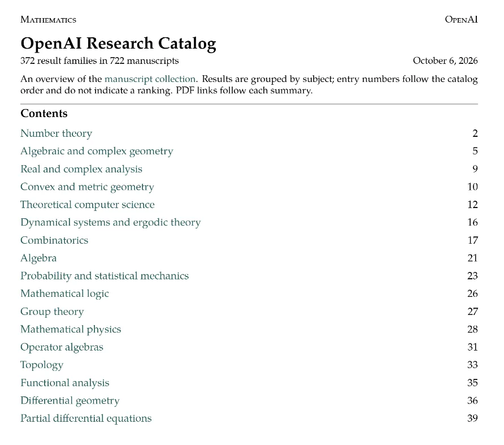Click page number 2 for Number theory
Screen dimensions: 504x445
[x=475, y=133]
